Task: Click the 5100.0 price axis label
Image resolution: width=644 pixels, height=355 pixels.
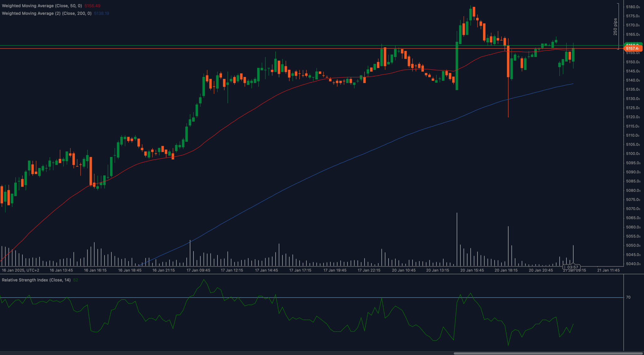Action: pos(633,154)
